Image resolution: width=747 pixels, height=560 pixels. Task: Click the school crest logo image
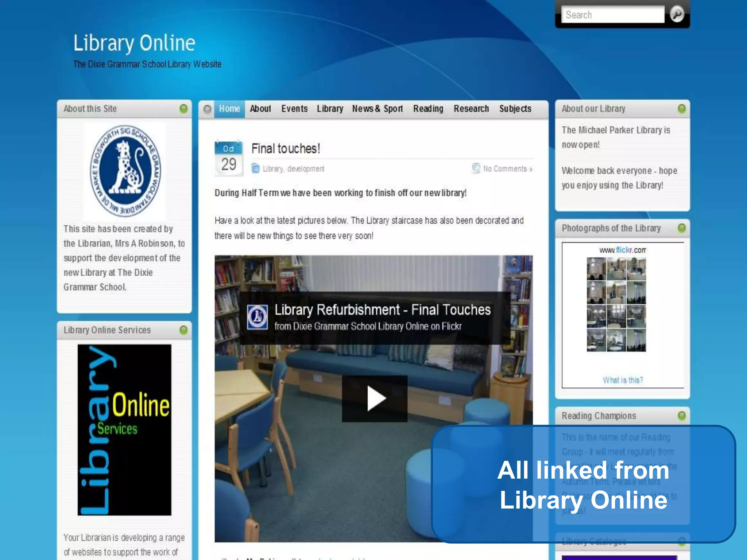[x=124, y=171]
